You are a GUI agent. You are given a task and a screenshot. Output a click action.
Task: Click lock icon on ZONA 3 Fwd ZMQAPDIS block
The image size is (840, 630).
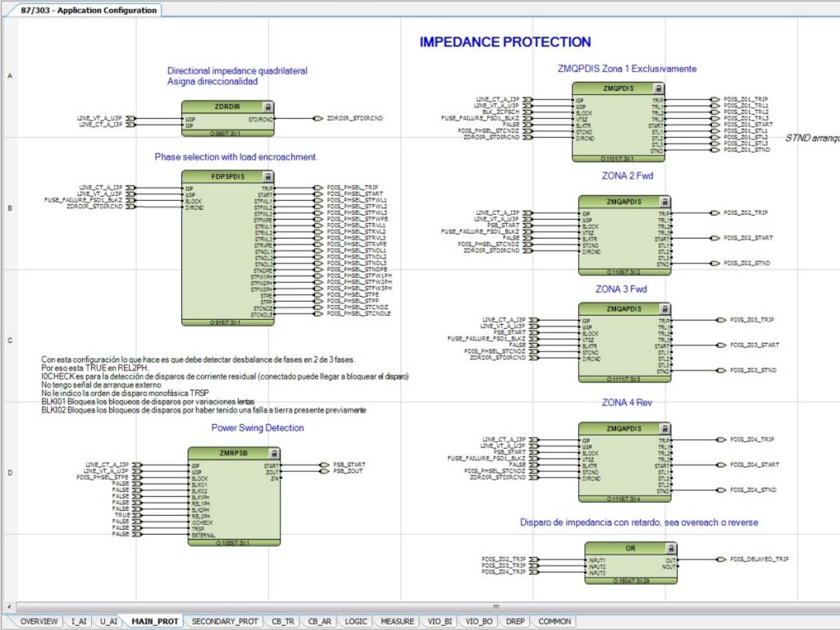[664, 309]
